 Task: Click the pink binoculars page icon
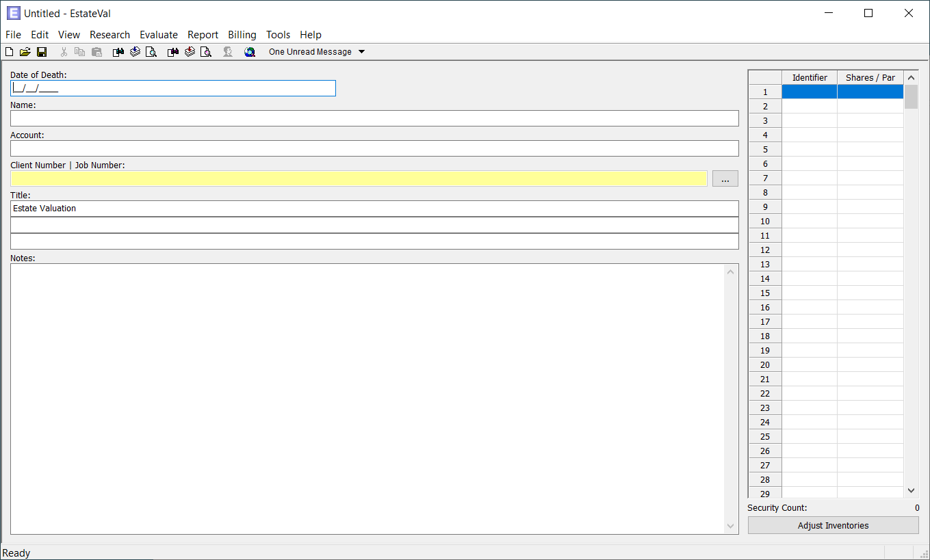(x=173, y=52)
